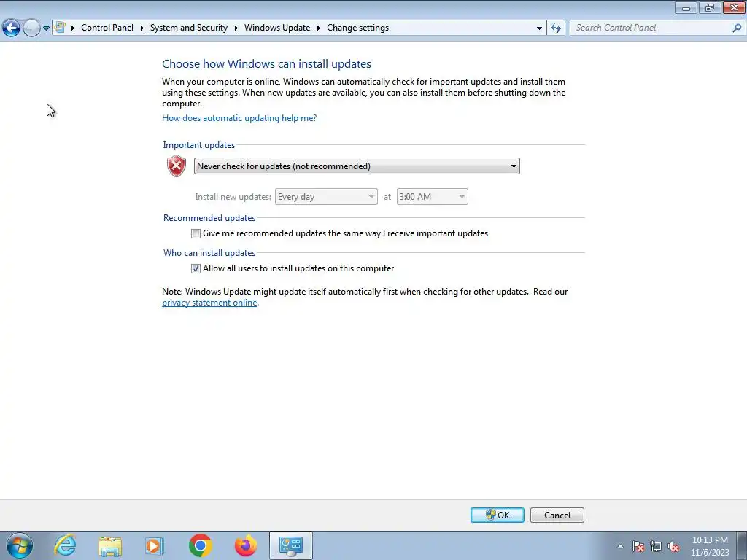Open Windows Explorer folder icon on taskbar
Viewport: 747px width, 560px height.
click(110, 545)
